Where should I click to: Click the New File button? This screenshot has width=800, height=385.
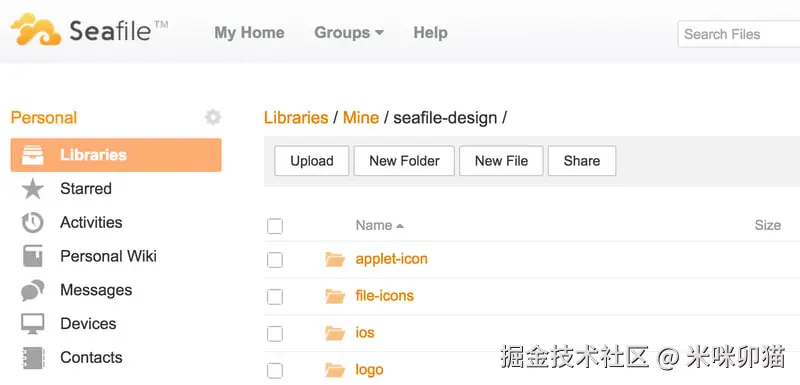pos(501,161)
